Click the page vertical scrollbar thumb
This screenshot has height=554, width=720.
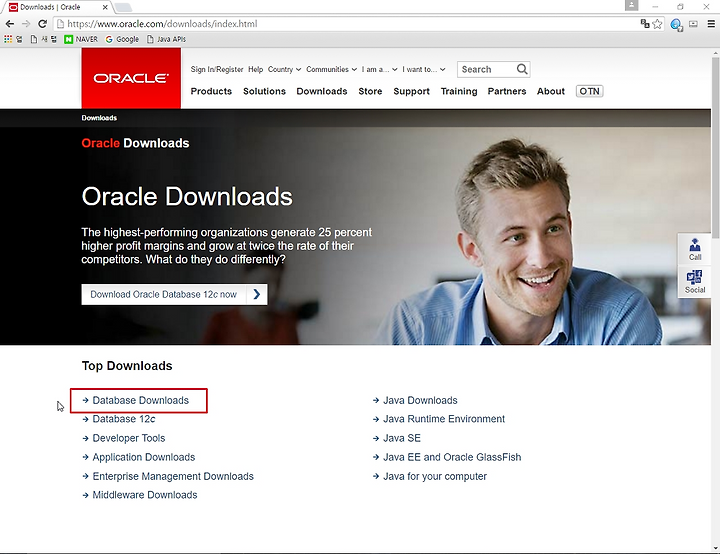pyautogui.click(x=715, y=147)
